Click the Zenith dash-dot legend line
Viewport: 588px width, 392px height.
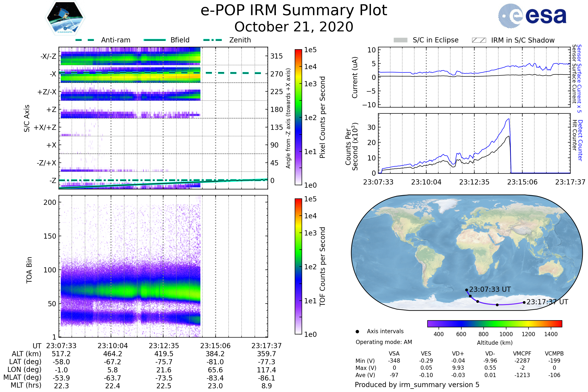[212, 40]
